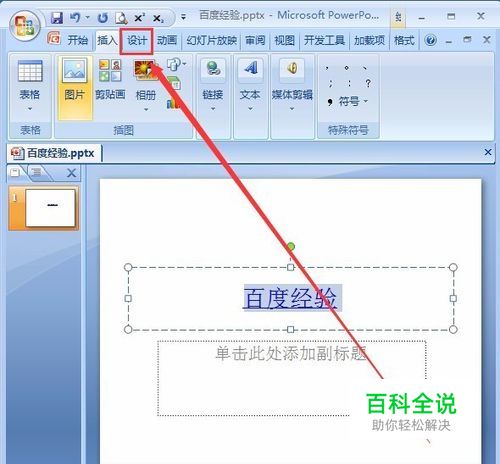Switch to the slides thumbnail pane tab

15,173
